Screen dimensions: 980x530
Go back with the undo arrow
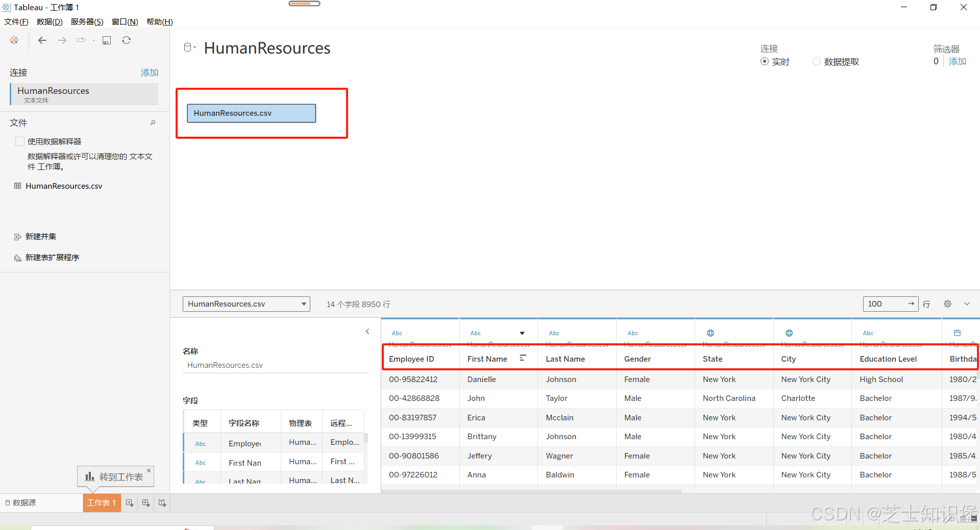pos(42,40)
